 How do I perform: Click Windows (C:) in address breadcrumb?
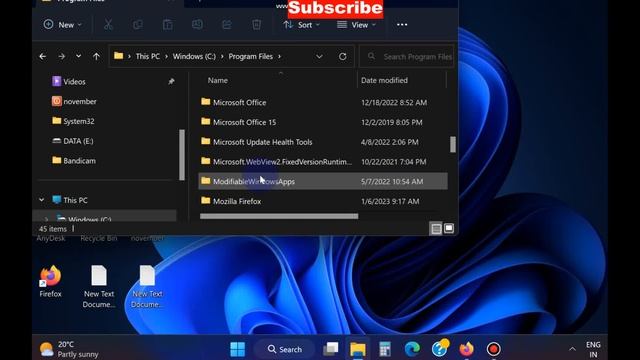(194, 56)
